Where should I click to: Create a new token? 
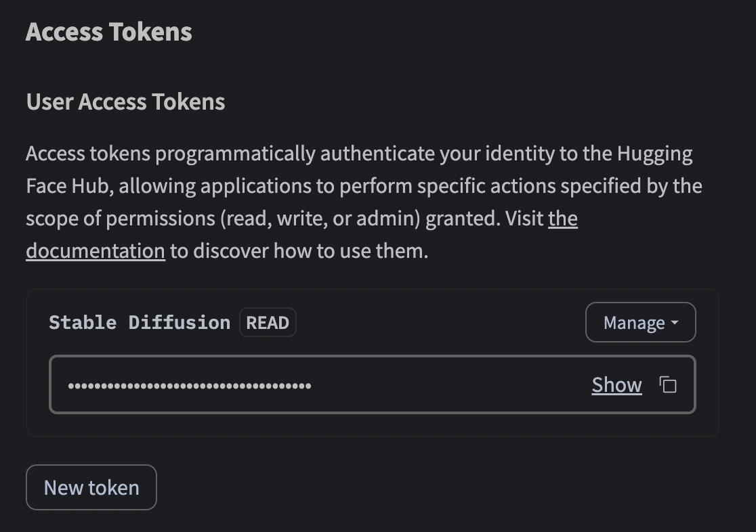click(91, 487)
